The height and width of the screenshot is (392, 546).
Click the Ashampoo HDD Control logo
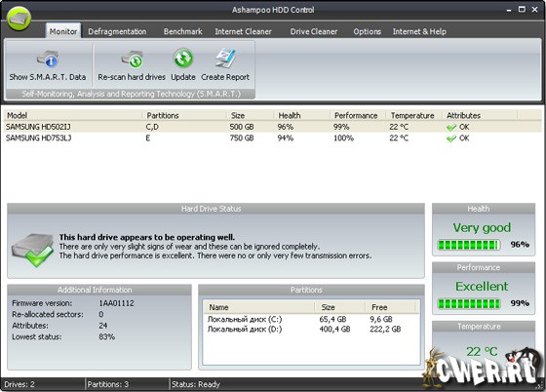[x=19, y=19]
